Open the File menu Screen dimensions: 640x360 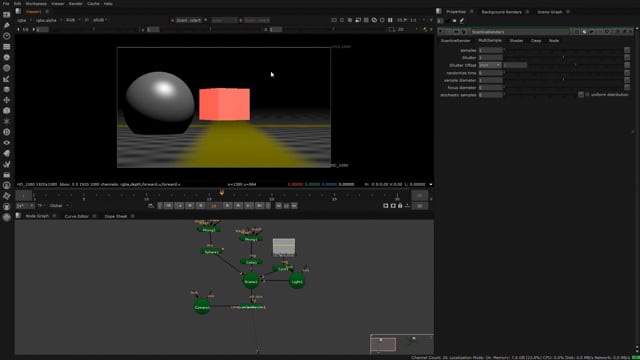(x=6, y=4)
